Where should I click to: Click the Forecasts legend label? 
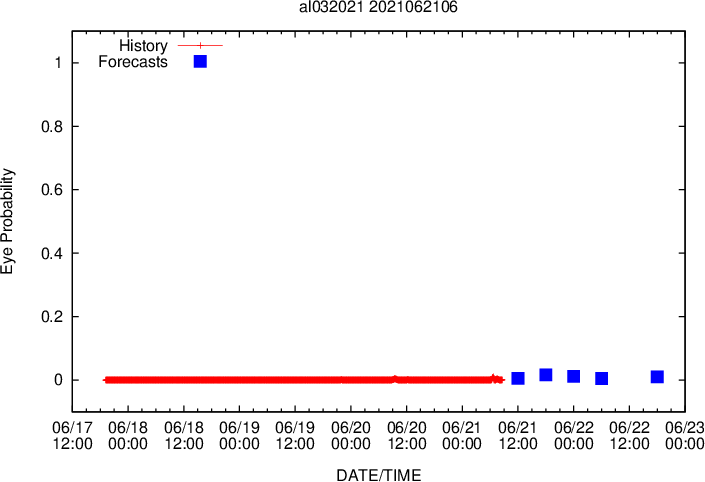coord(133,62)
